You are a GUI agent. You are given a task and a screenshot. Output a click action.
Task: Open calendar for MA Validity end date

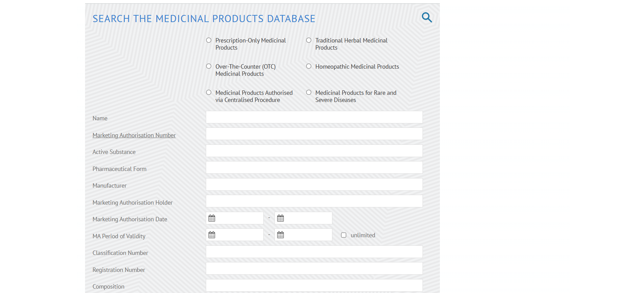pyautogui.click(x=281, y=235)
